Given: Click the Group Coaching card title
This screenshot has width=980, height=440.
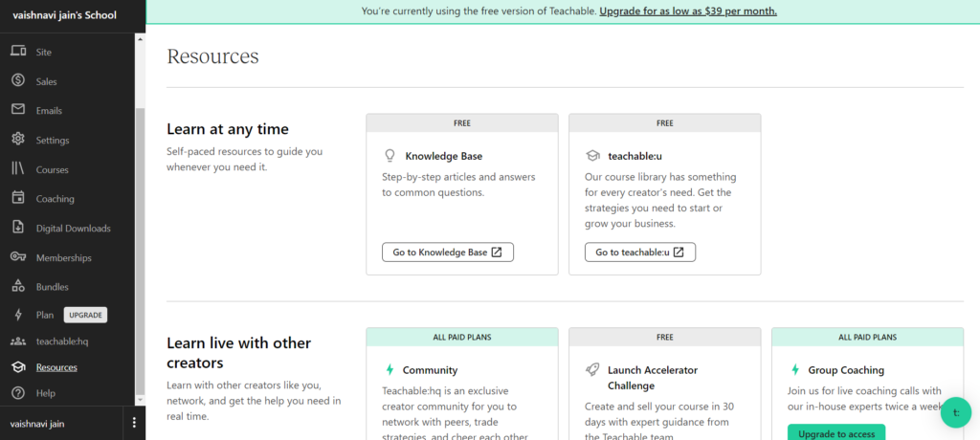Looking at the screenshot, I should click(x=846, y=370).
